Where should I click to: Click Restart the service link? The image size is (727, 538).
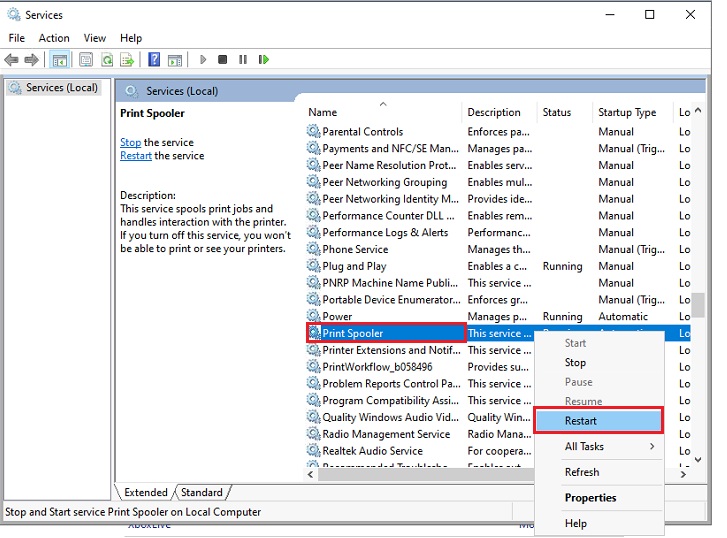136,155
